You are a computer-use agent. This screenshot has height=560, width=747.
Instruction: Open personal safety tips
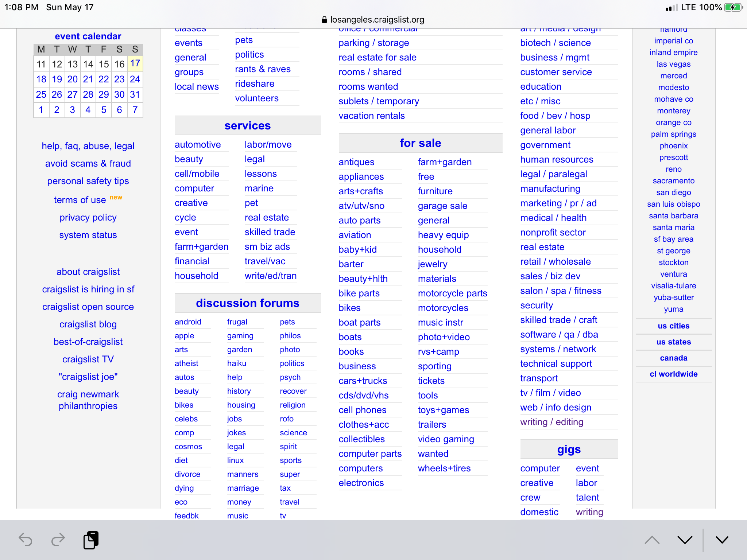point(88,181)
